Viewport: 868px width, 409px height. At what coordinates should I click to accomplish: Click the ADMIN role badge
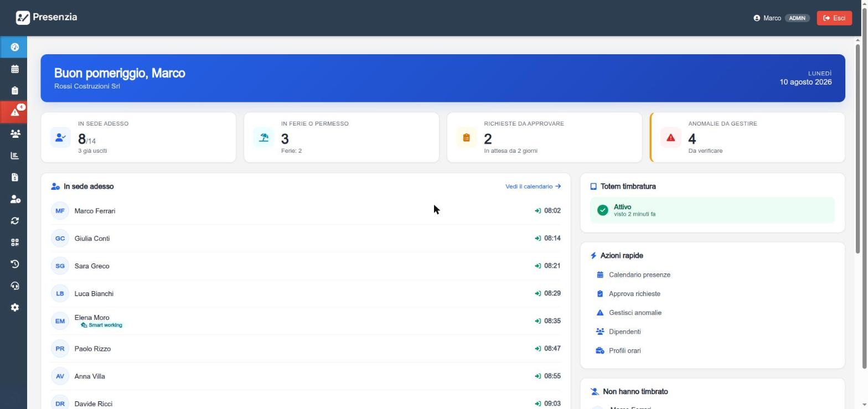click(797, 18)
